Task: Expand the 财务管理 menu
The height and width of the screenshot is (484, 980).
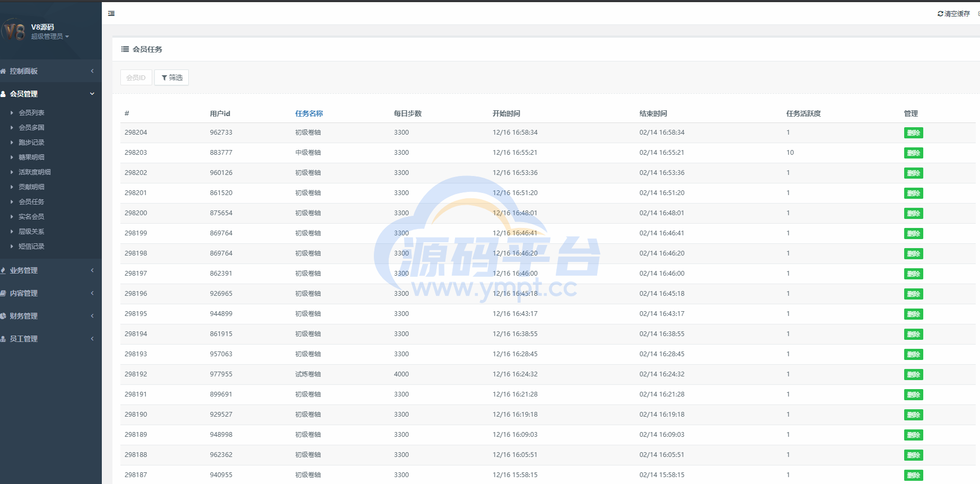Action: (50, 316)
